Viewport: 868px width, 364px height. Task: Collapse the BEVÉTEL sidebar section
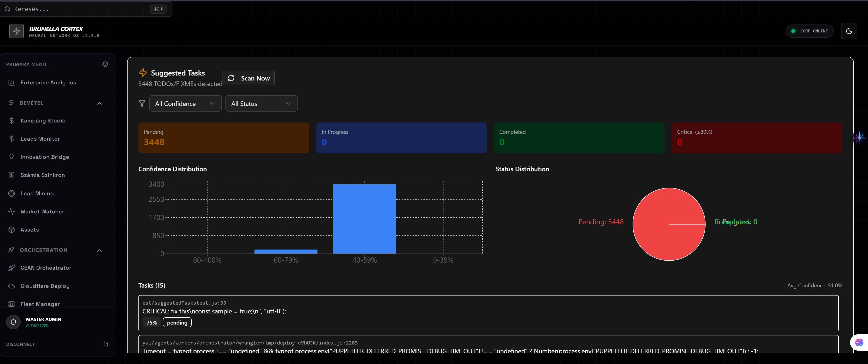point(99,103)
